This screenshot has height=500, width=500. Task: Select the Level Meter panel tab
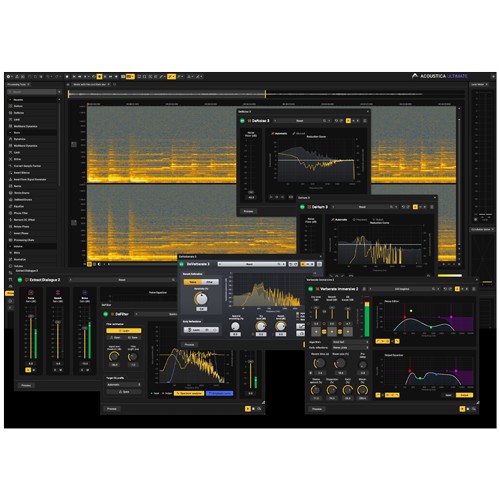point(479,85)
